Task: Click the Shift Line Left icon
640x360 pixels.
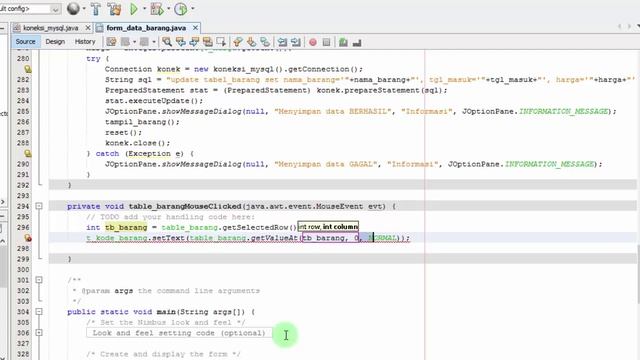Action: [x=282, y=42]
